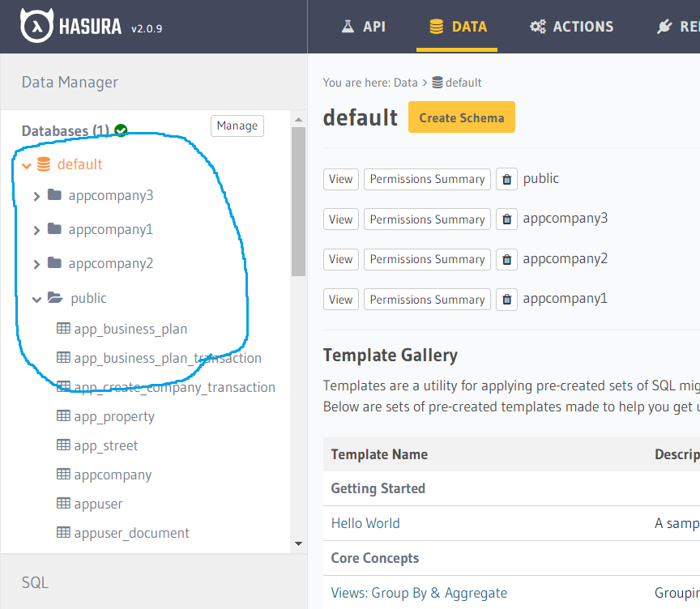The height and width of the screenshot is (609, 700).
Task: Collapse the default database tree
Action: click(27, 166)
